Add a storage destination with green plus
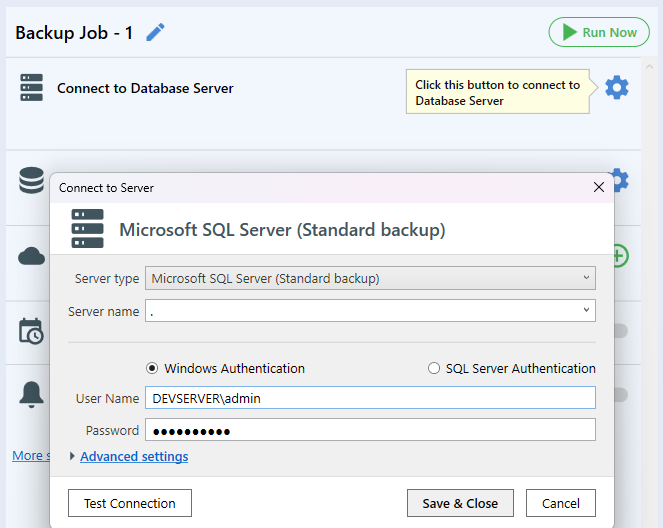 pos(621,256)
